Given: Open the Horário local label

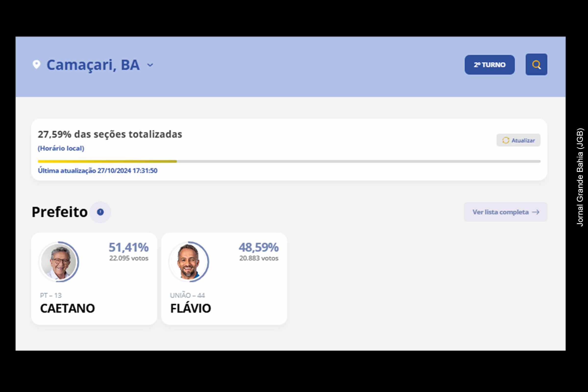Looking at the screenshot, I should [x=61, y=148].
